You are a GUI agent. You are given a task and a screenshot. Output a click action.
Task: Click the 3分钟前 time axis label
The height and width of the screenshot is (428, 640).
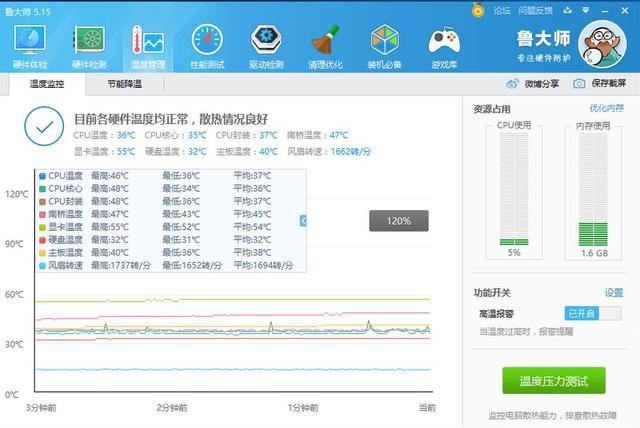(41, 408)
